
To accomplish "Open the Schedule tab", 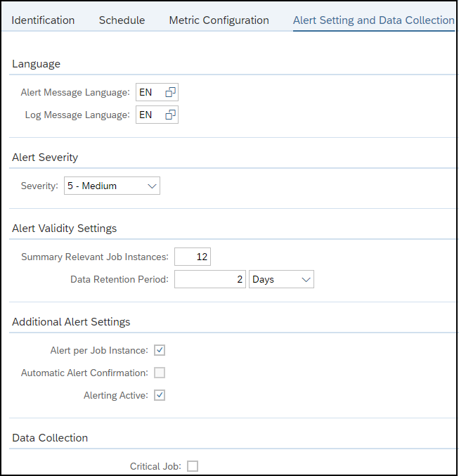I will point(122,20).
